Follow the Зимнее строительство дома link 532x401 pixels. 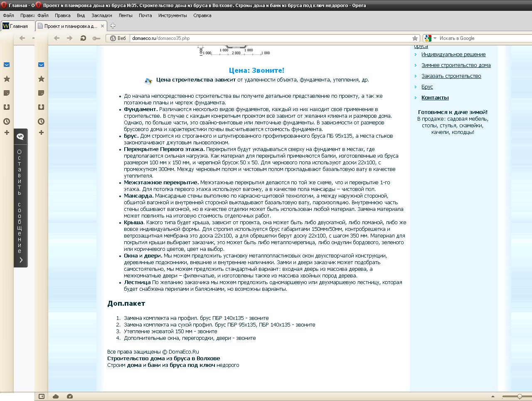(x=456, y=65)
